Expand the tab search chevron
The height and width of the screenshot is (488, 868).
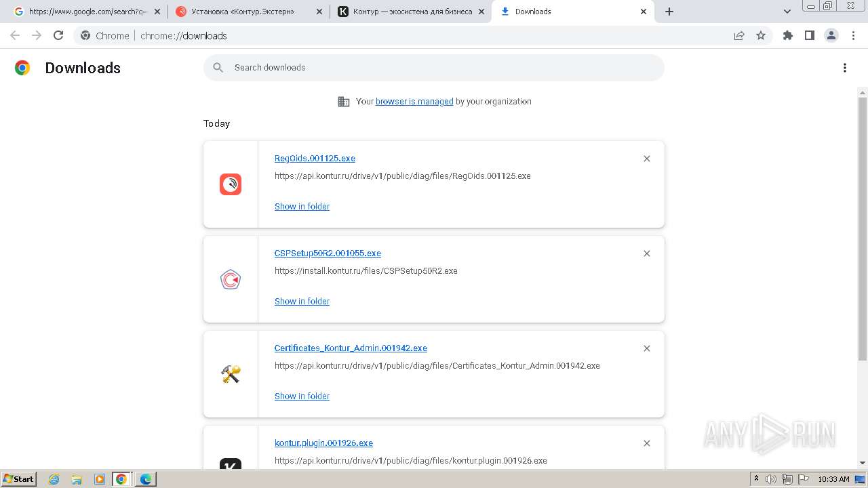[x=787, y=12]
